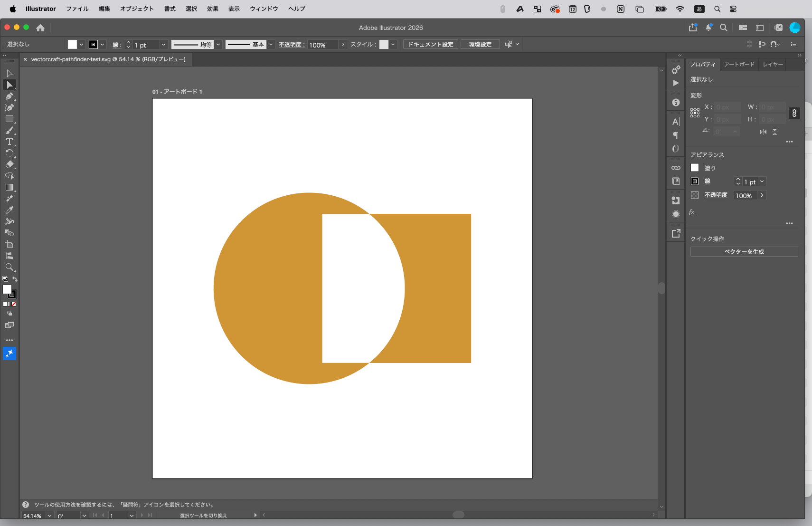Image resolution: width=812 pixels, height=526 pixels.
Task: Click the ドキュメント設定 button
Action: (x=431, y=44)
